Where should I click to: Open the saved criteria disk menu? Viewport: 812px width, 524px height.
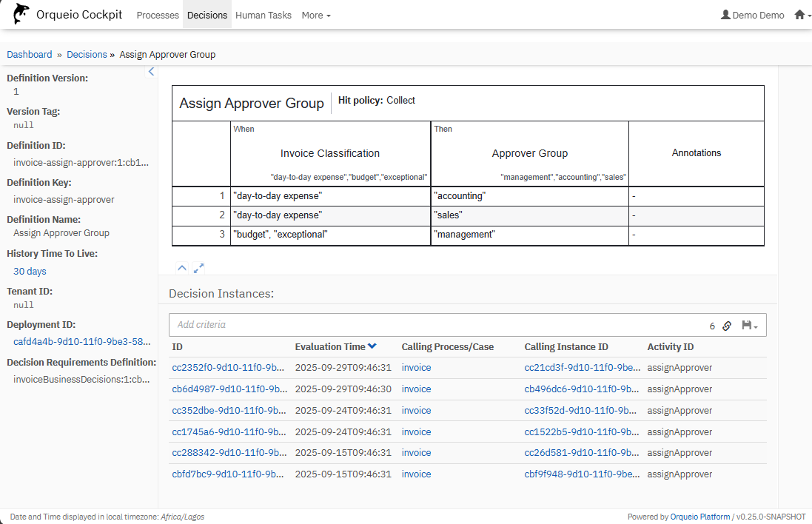pos(749,326)
